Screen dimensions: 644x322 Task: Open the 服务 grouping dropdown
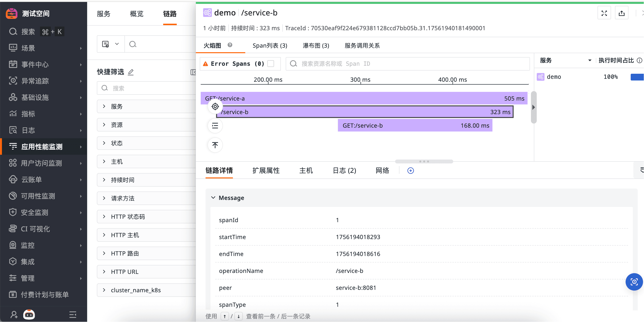pos(590,60)
